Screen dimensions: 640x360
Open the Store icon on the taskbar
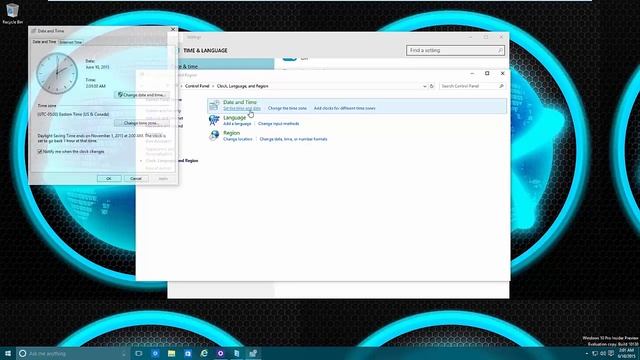coord(188,353)
